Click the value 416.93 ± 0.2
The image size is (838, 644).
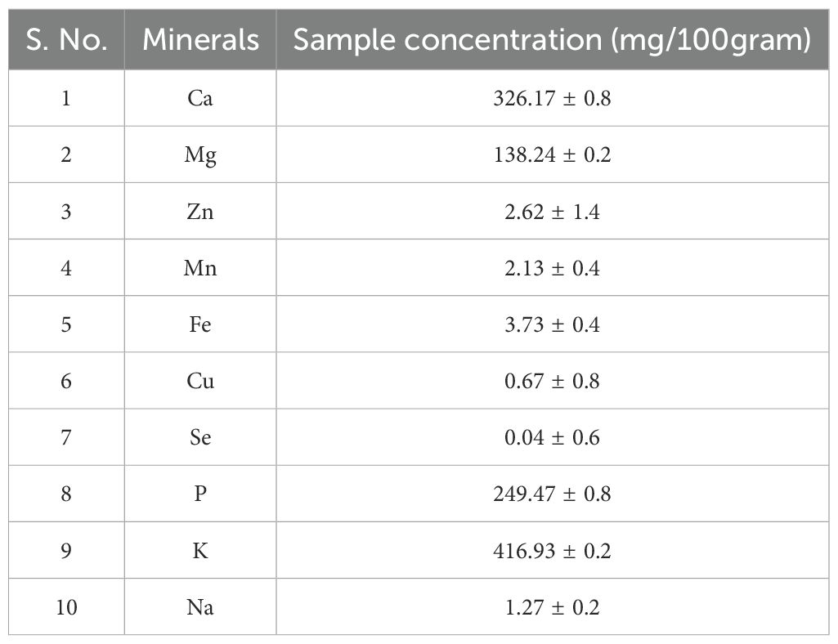tap(552, 551)
